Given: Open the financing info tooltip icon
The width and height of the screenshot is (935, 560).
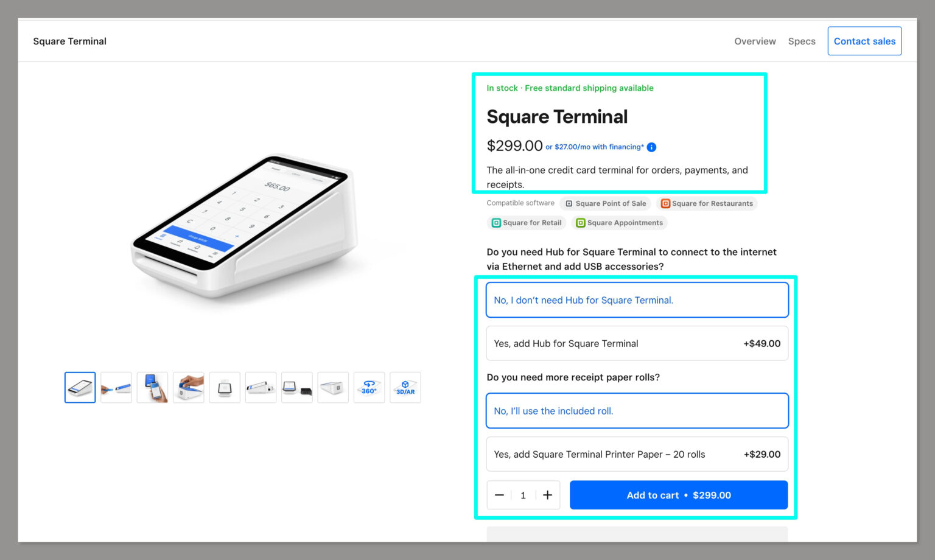Looking at the screenshot, I should click(x=651, y=147).
